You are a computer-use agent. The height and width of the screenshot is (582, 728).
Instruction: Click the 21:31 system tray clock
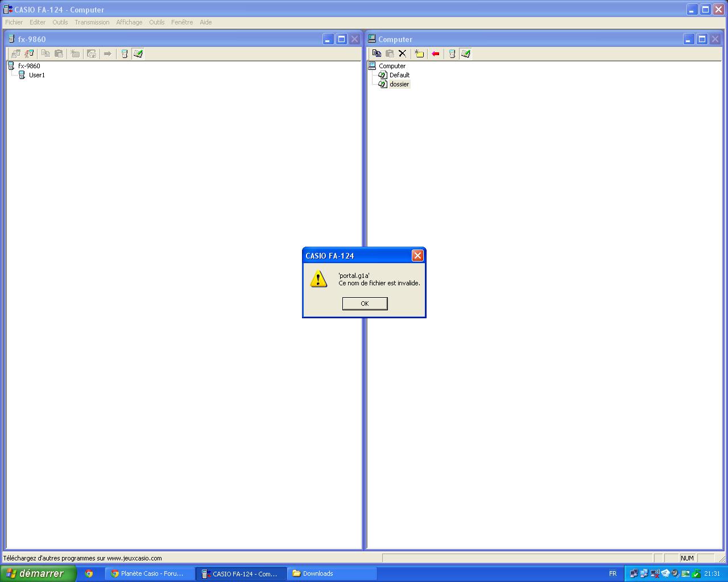[x=712, y=573]
